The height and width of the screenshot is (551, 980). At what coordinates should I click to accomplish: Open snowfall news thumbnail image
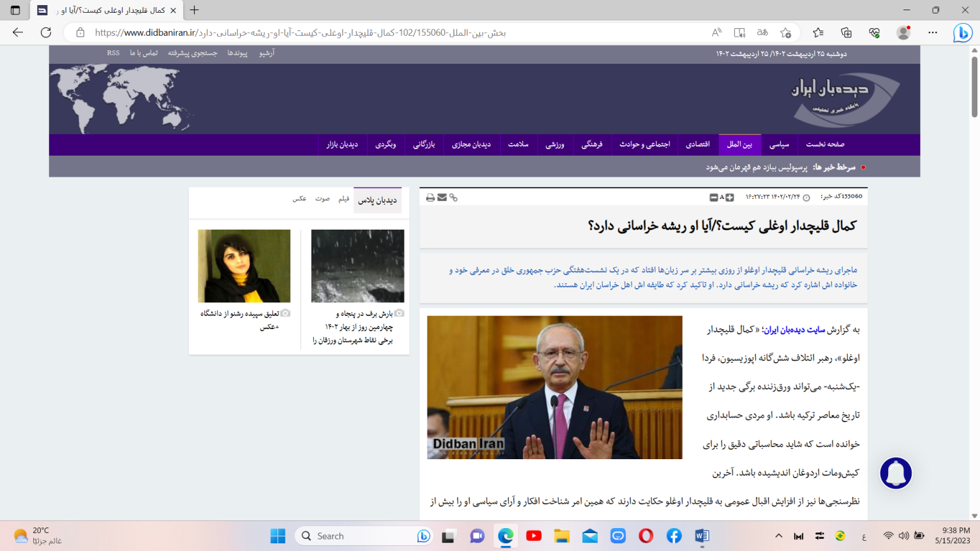357,266
